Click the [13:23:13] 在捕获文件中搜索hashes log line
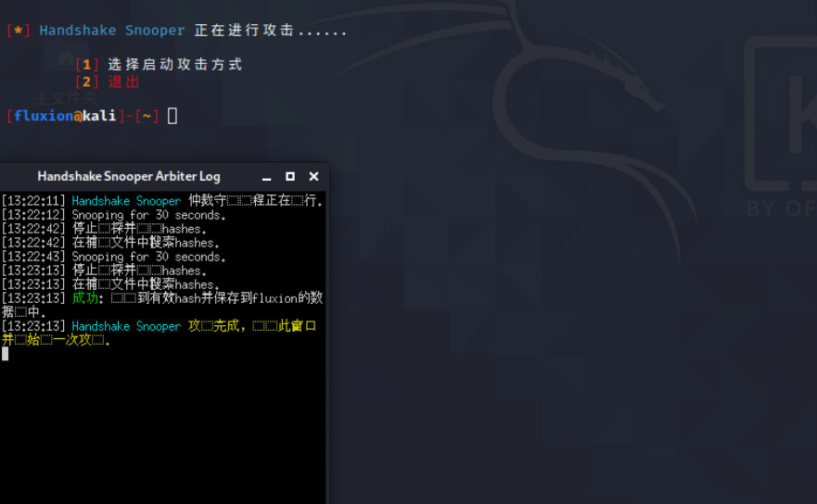Screen dimensions: 817x504 [110, 284]
